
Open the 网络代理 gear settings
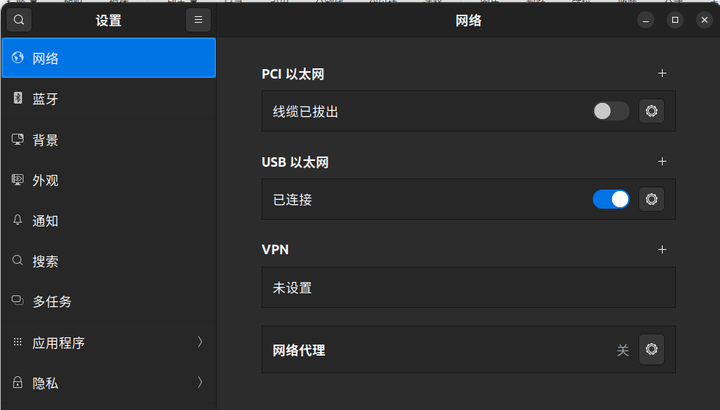(x=652, y=349)
